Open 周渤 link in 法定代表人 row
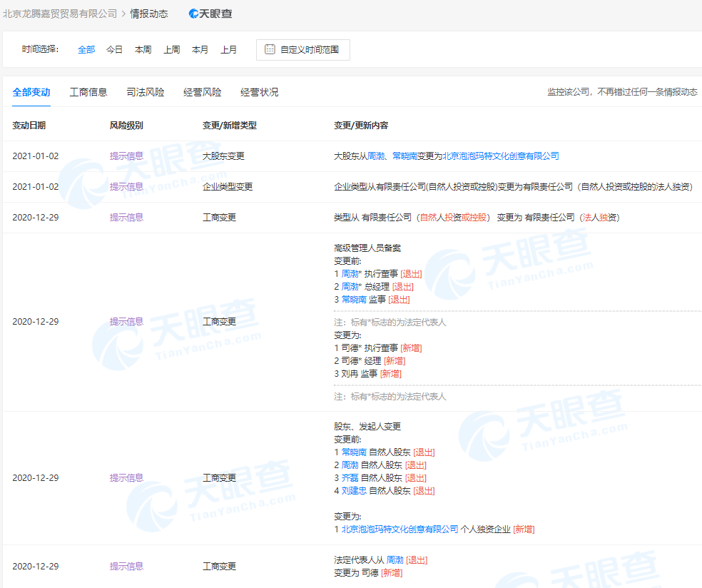 point(395,559)
